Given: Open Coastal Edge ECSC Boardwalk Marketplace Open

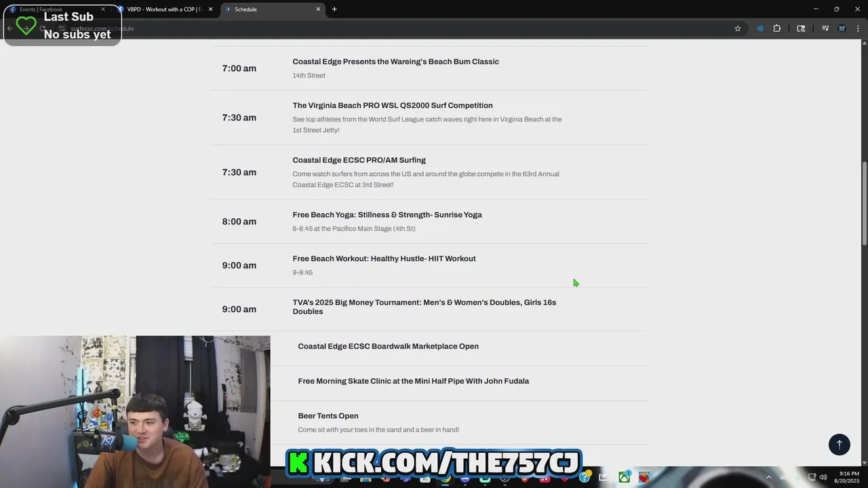Looking at the screenshot, I should pos(388,346).
